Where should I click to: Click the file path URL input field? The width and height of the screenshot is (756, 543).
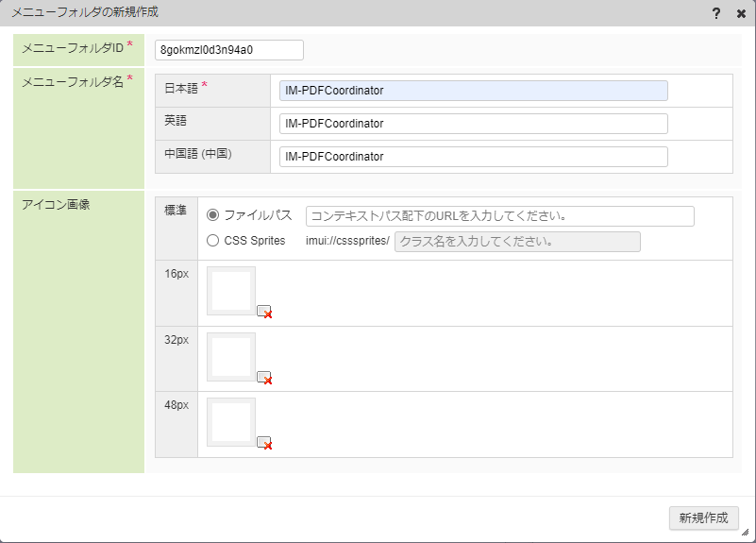click(499, 216)
